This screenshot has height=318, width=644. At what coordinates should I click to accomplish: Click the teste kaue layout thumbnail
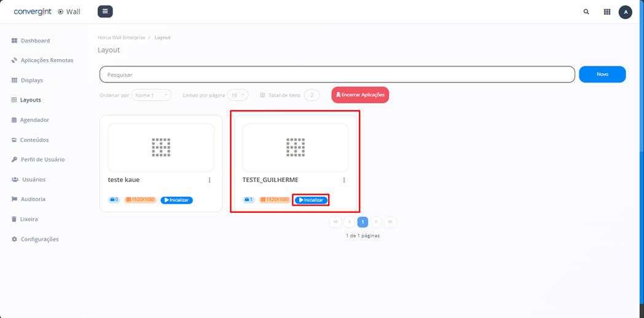tap(161, 148)
